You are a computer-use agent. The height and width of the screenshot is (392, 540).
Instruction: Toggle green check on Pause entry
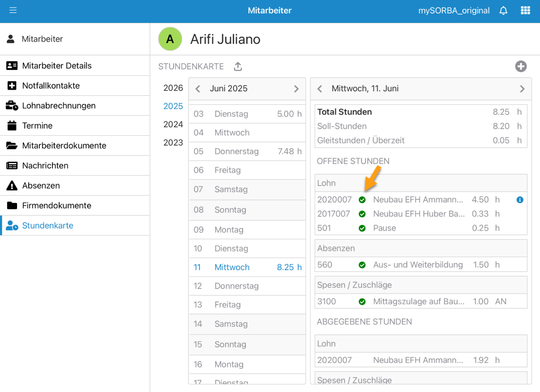[x=362, y=228]
